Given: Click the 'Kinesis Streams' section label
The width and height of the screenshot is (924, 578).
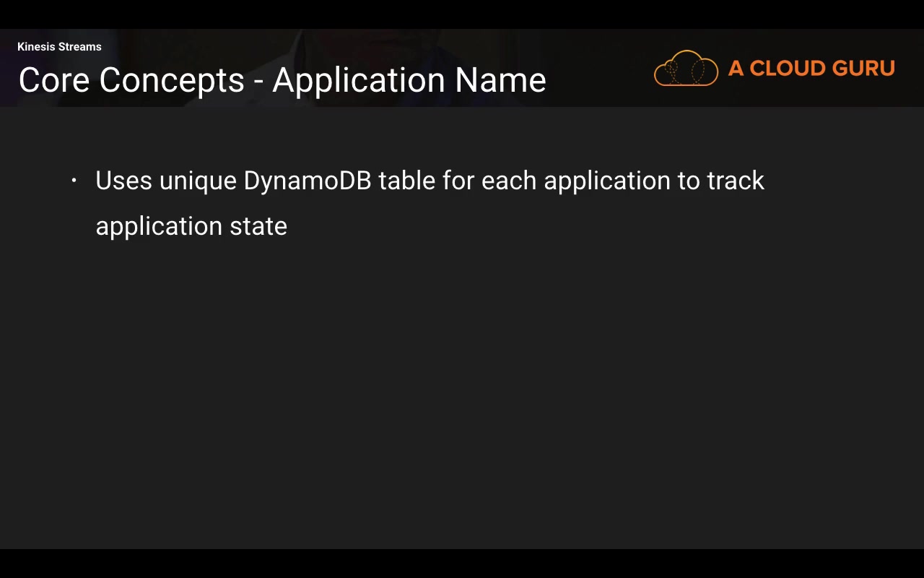Looking at the screenshot, I should click(x=59, y=47).
